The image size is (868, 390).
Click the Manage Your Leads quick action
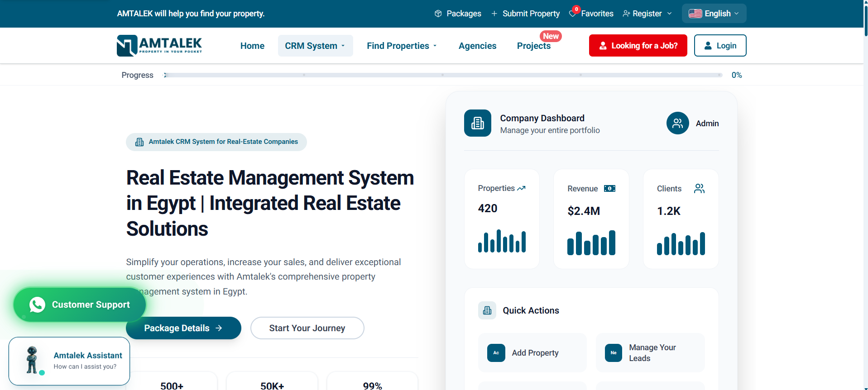[x=651, y=353]
